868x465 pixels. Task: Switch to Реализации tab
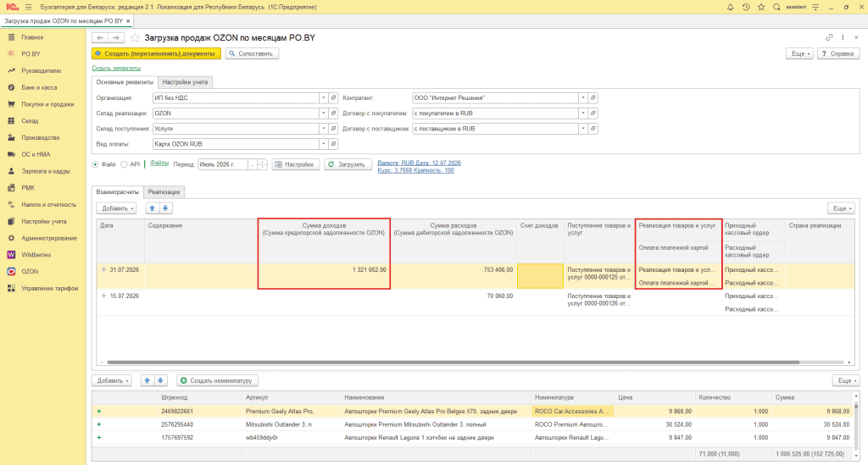(164, 192)
